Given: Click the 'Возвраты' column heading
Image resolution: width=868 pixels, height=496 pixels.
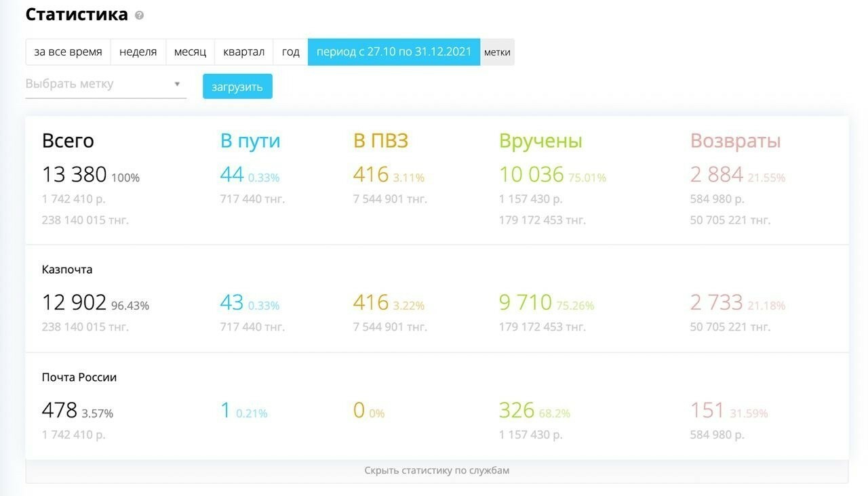Looking at the screenshot, I should coord(736,140).
